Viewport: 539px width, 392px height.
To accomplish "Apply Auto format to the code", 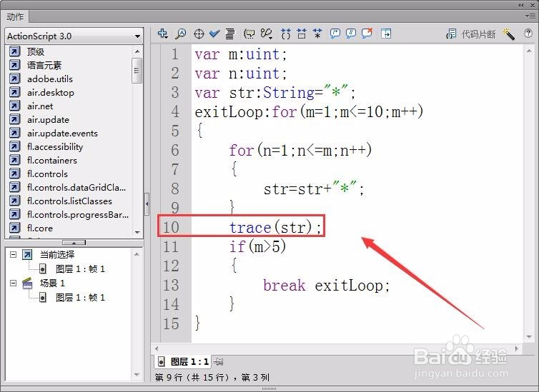I will click(x=230, y=34).
